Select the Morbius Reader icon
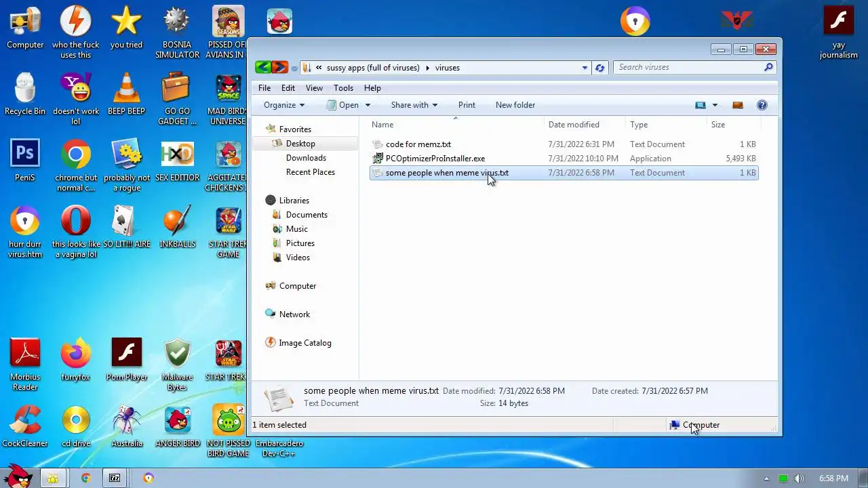The height and width of the screenshot is (488, 868). pos(25,365)
